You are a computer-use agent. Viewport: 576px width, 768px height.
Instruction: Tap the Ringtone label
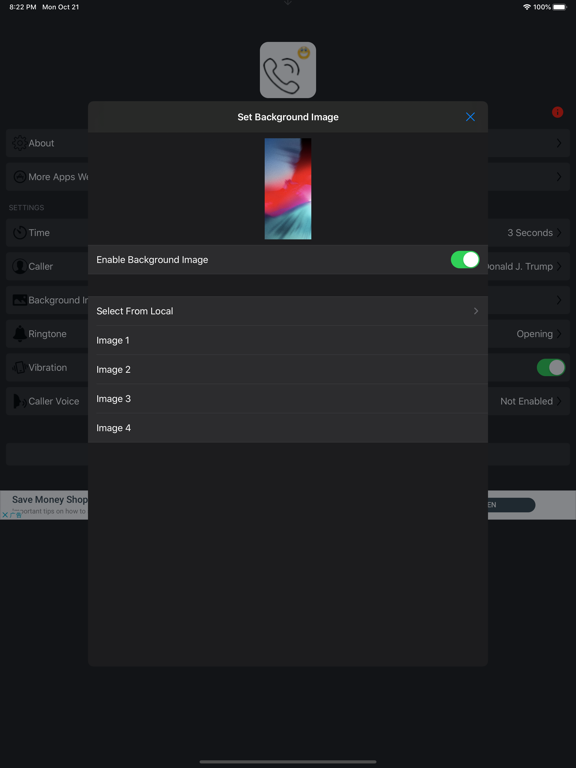(x=48, y=334)
